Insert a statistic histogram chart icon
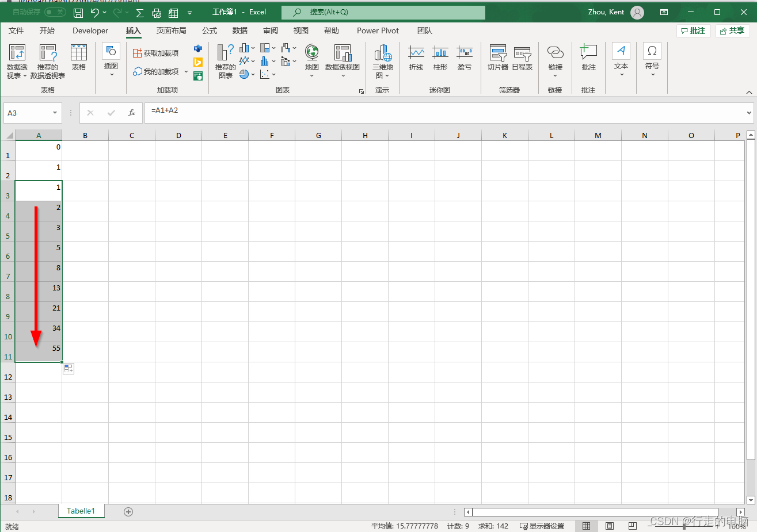This screenshot has width=757, height=532. pyautogui.click(x=265, y=61)
